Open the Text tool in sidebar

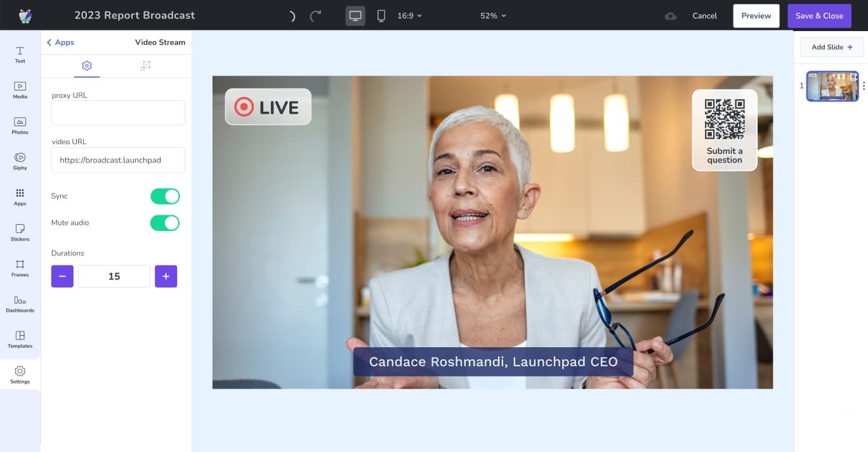coord(20,55)
